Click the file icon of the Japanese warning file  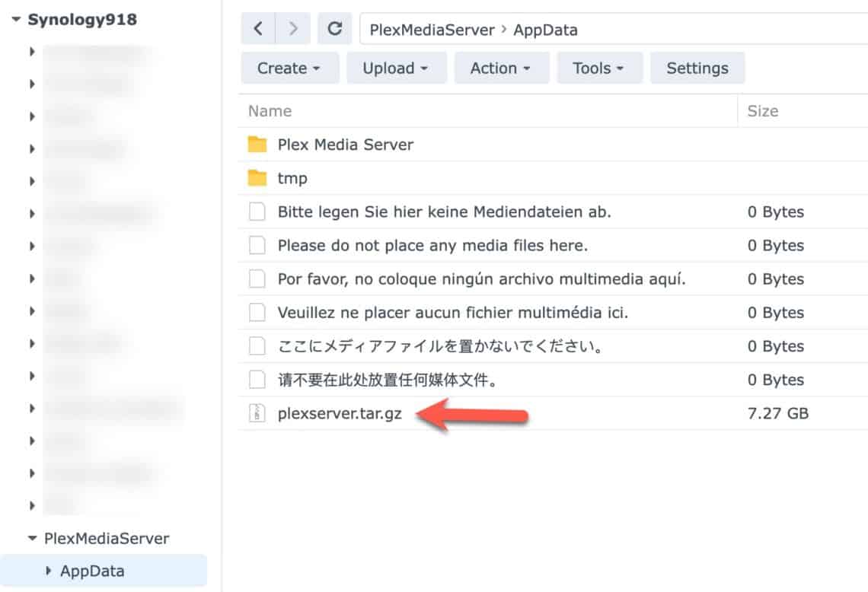[257, 346]
